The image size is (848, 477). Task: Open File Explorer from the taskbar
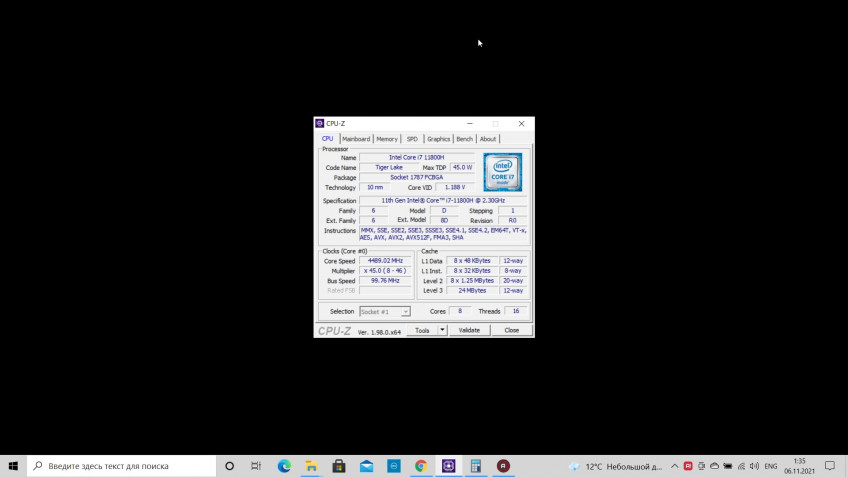coord(312,466)
